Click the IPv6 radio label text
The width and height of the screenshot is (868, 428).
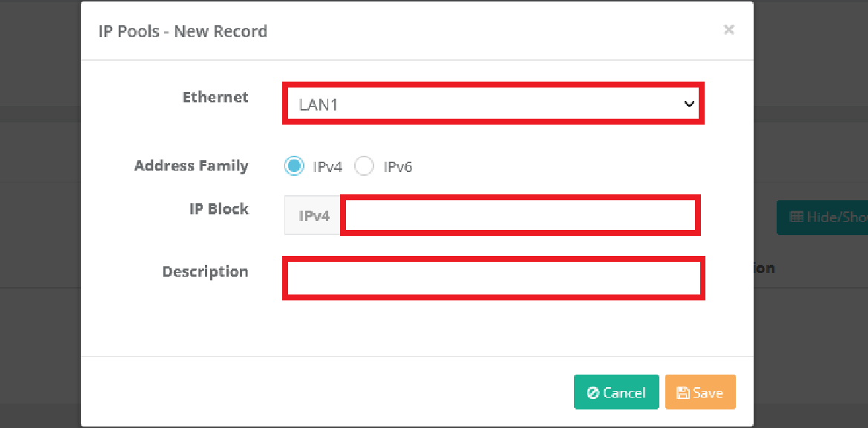tap(397, 167)
